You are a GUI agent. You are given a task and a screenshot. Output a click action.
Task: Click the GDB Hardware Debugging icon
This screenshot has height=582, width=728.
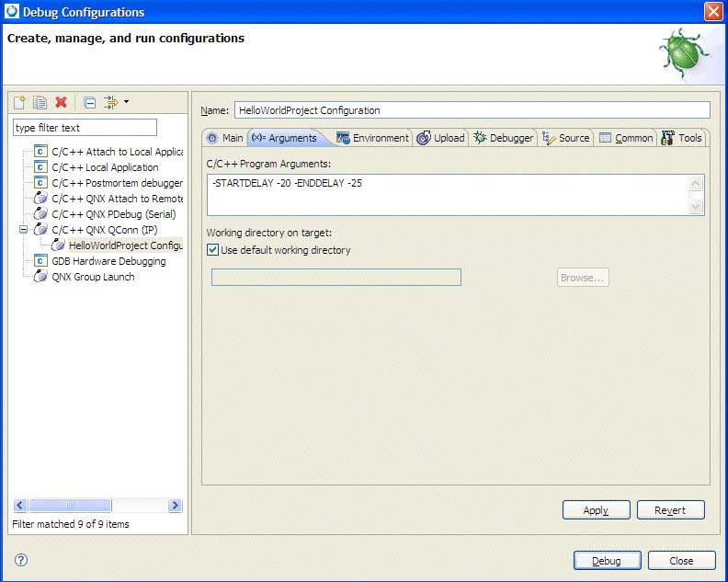(x=40, y=261)
